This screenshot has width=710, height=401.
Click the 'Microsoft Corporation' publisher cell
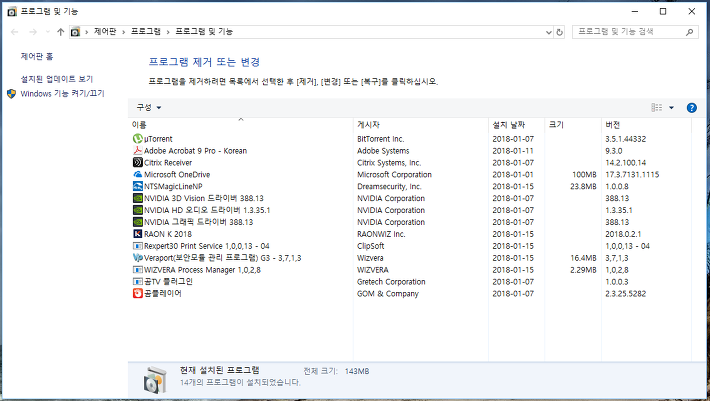394,174
